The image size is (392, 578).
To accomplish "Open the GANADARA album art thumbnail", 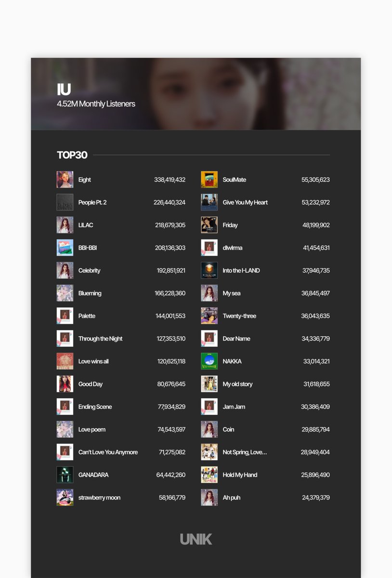I will coord(65,474).
